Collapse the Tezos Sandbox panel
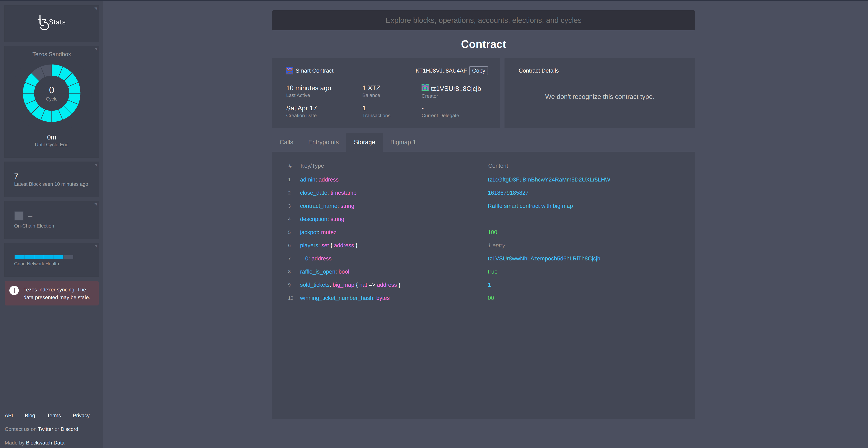 96,49
